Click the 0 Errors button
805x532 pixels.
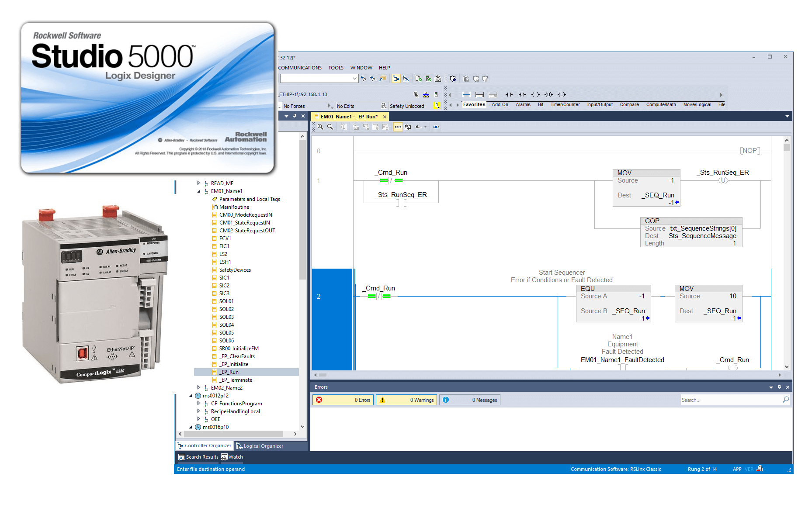(343, 400)
